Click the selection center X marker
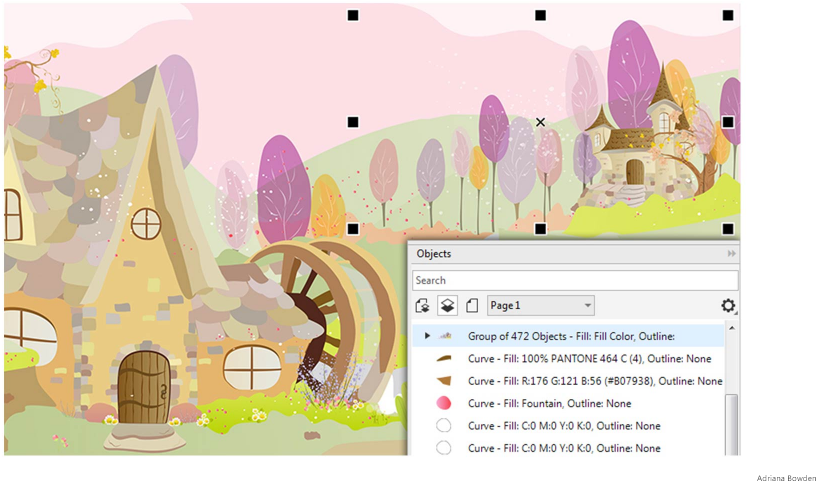Image resolution: width=826 pixels, height=491 pixels. [x=540, y=122]
